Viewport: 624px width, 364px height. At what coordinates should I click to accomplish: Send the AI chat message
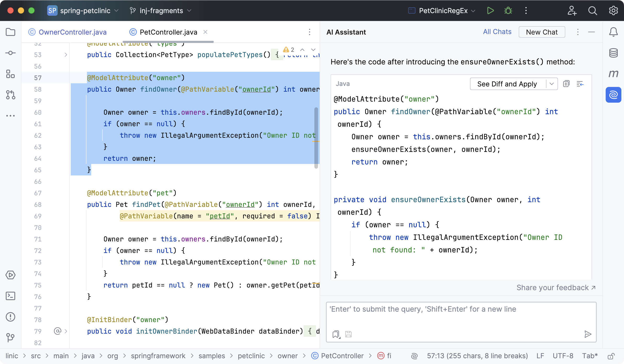[x=588, y=334]
